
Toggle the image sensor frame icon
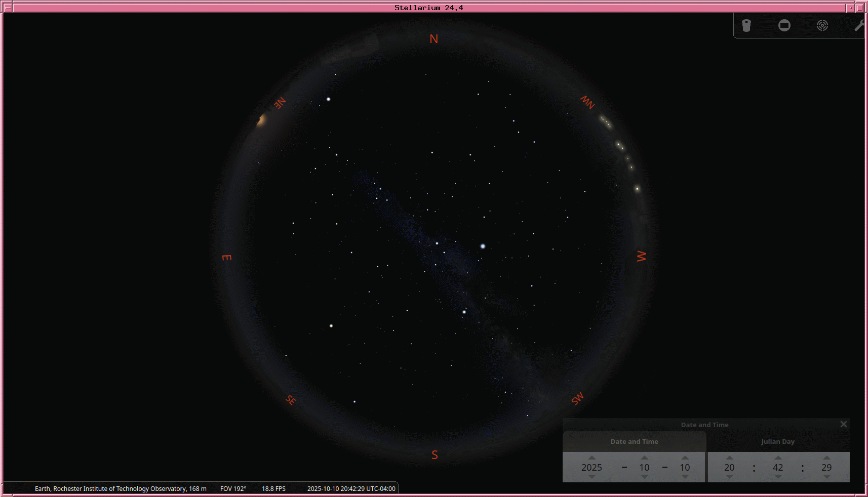point(784,26)
